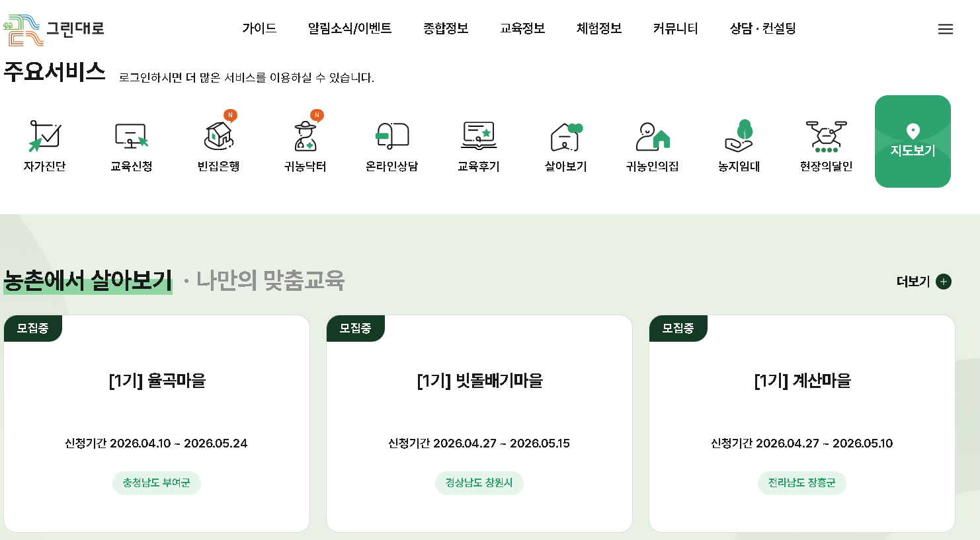Screen dimensions: 980x540
Task: Click the 전라남도 장흥군 region tag
Action: tap(802, 483)
